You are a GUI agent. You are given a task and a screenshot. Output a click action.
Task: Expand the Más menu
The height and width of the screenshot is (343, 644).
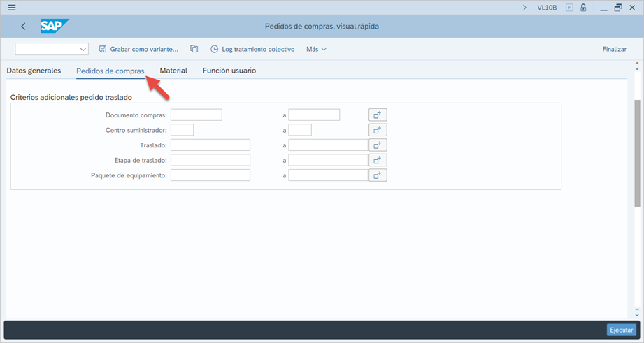[x=316, y=49]
